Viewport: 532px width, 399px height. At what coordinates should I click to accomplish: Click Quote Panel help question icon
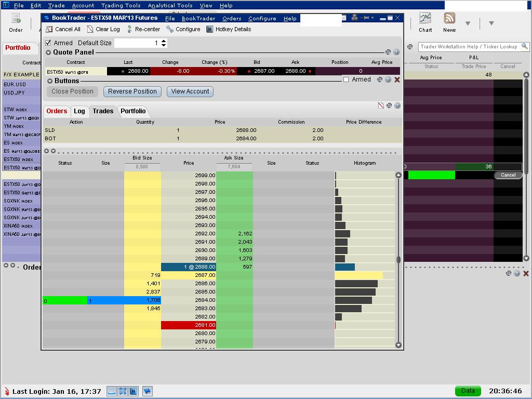coord(396,52)
